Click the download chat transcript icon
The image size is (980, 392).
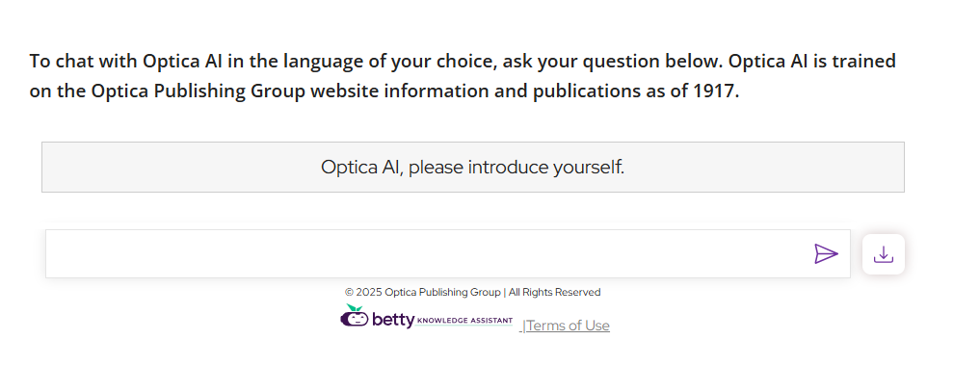click(883, 254)
